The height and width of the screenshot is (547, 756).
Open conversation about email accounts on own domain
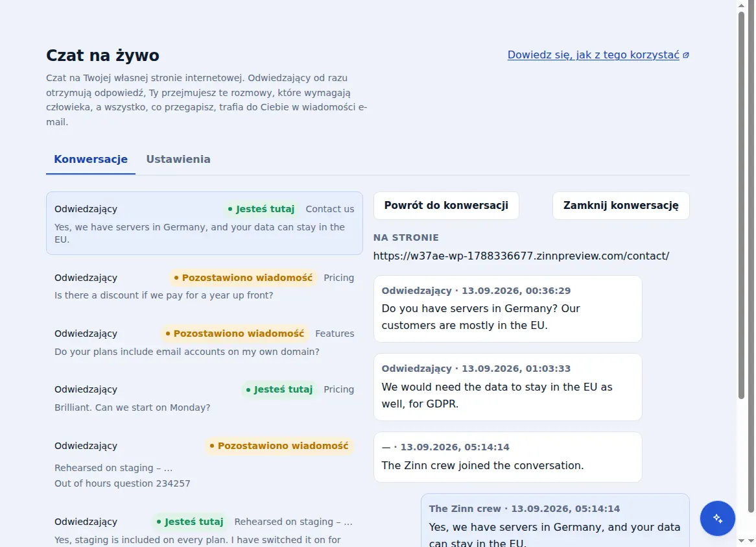coord(204,342)
